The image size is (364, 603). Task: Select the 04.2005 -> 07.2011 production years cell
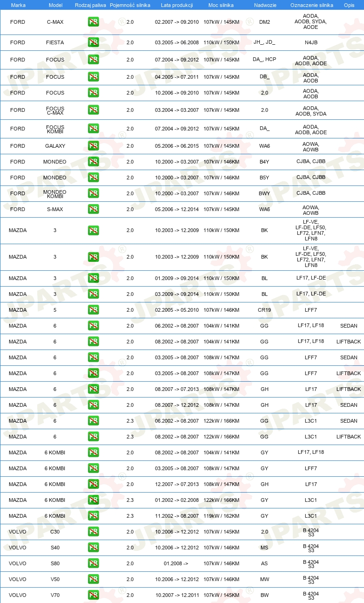point(177,77)
